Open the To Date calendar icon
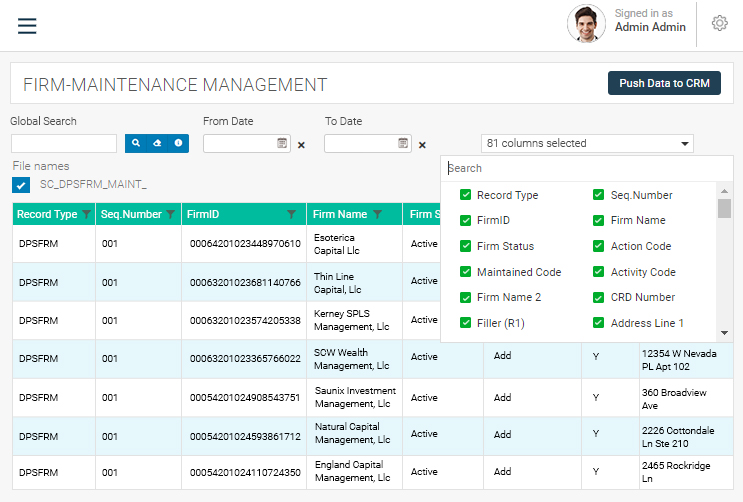743x502 pixels. pos(403,143)
